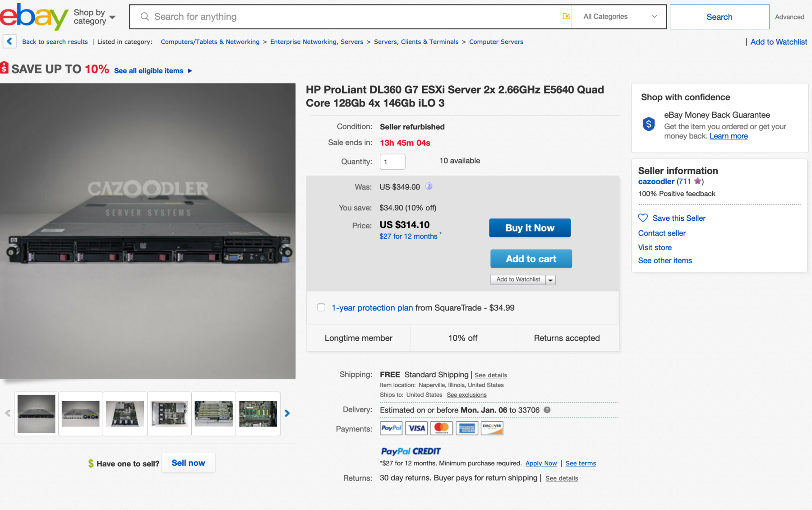812x510 pixels.
Task: Open Enterprise Networking, Servers breadcrumb
Action: click(x=316, y=42)
